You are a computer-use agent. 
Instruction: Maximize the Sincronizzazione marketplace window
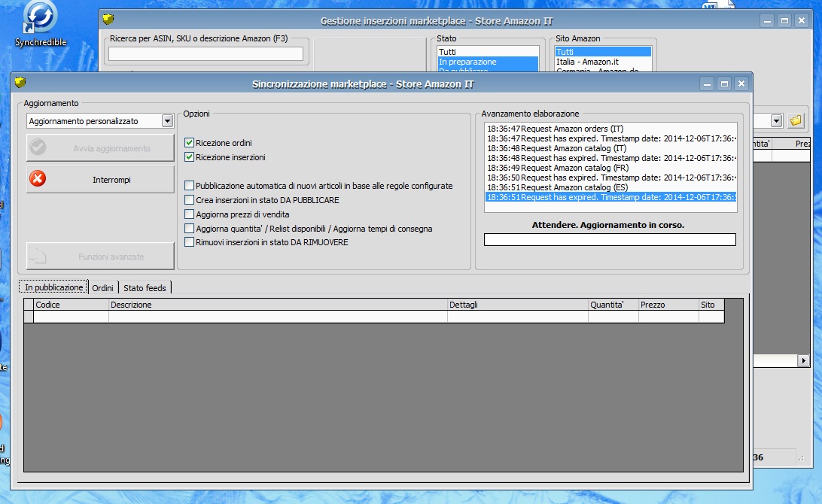tap(724, 83)
